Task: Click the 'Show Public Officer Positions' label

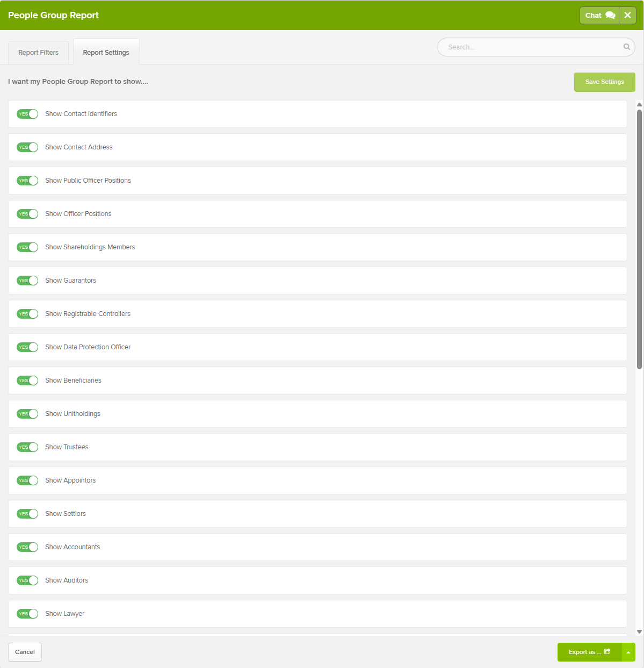Action: click(x=88, y=181)
